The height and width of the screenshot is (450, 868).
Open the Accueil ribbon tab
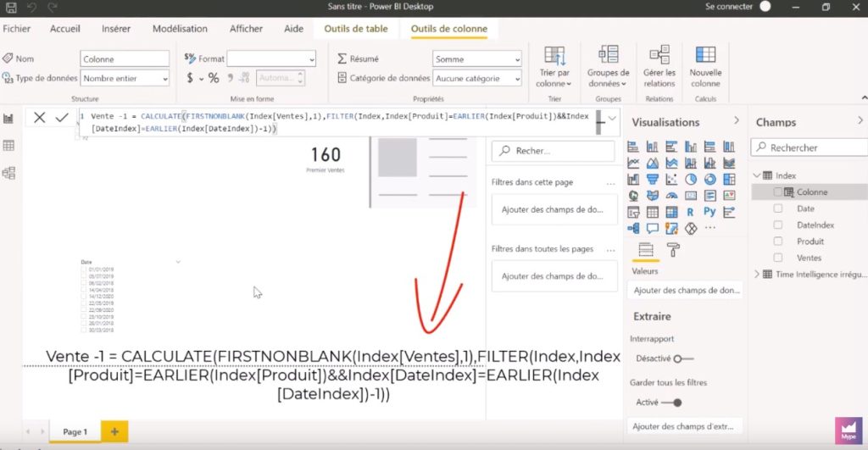coord(64,29)
